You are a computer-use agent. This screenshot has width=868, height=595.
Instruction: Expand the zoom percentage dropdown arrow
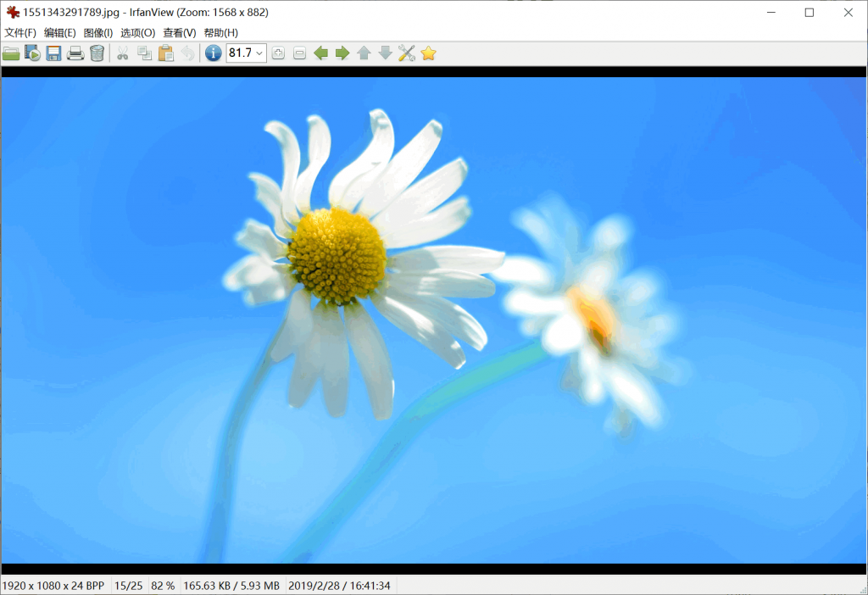pos(259,53)
